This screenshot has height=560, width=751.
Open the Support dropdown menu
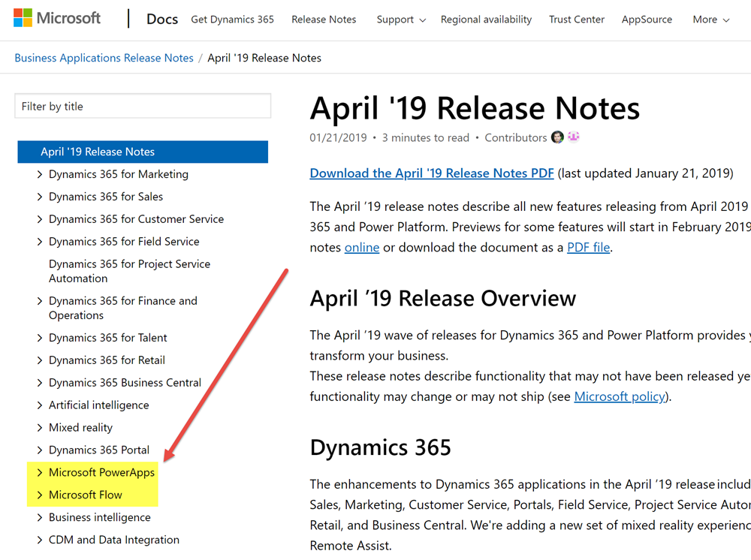[401, 20]
